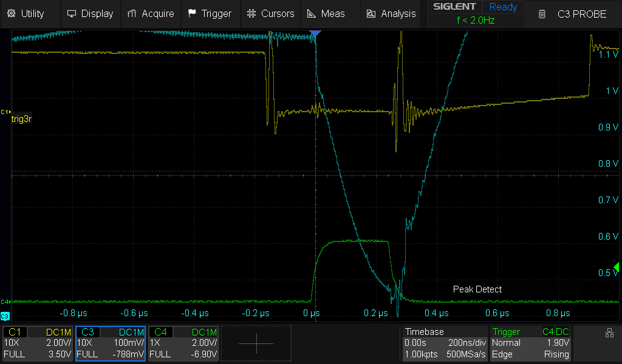Open the Utility menu

click(26, 13)
